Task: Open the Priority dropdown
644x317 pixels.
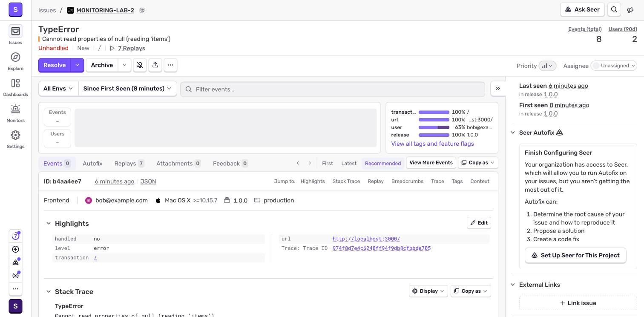Action: [547, 66]
